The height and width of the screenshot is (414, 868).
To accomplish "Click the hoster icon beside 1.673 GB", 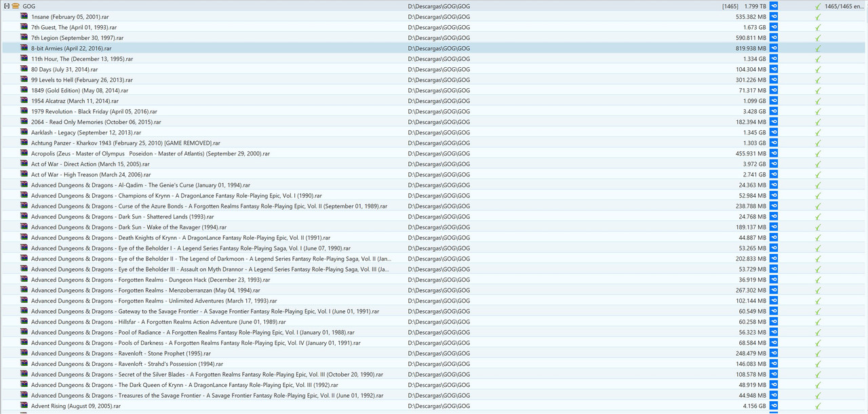I will (x=774, y=27).
